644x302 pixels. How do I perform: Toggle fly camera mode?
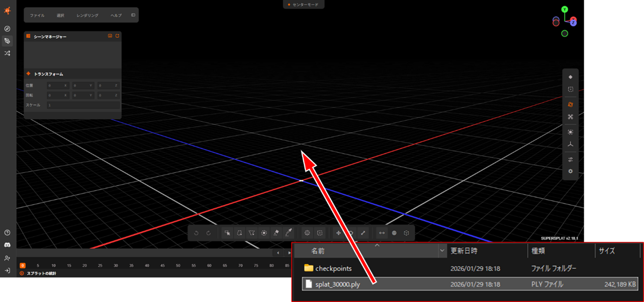pyautogui.click(x=570, y=117)
